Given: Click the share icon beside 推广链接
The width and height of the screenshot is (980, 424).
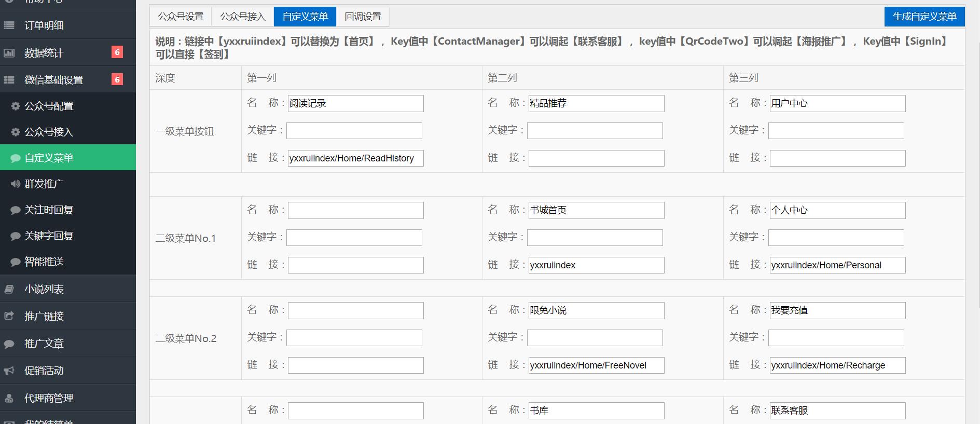Looking at the screenshot, I should [9, 316].
